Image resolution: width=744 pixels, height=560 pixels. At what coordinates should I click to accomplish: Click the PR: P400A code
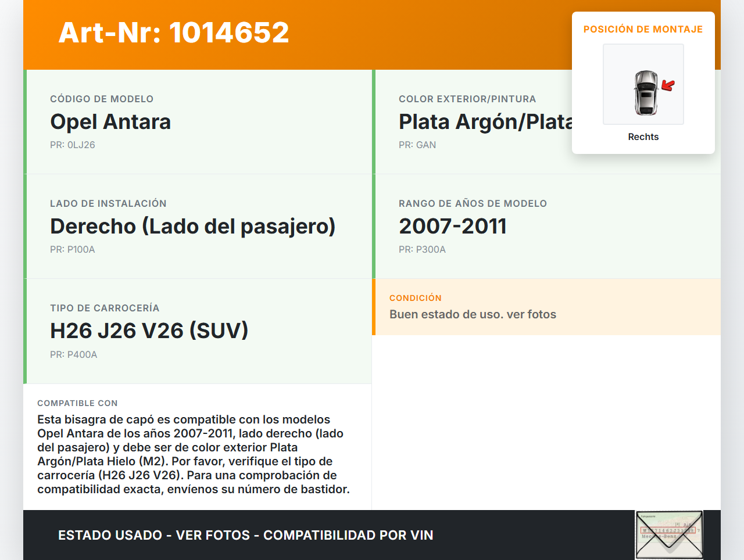coord(74,355)
